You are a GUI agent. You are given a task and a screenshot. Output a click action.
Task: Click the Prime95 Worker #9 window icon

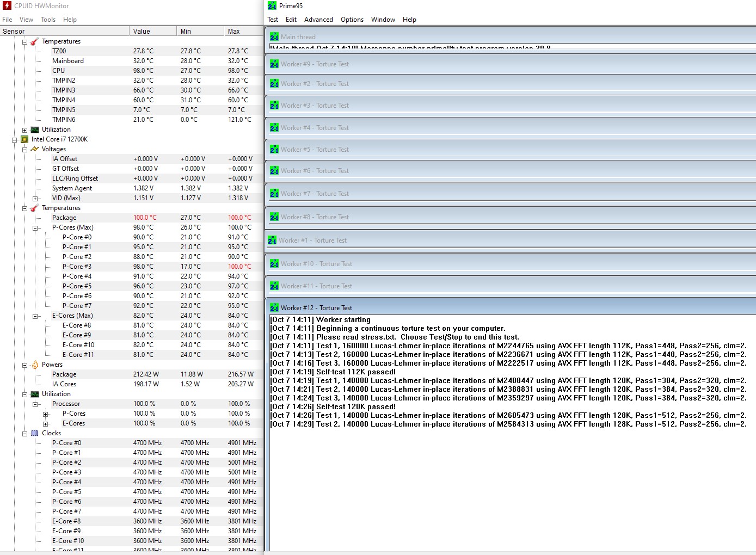point(274,64)
